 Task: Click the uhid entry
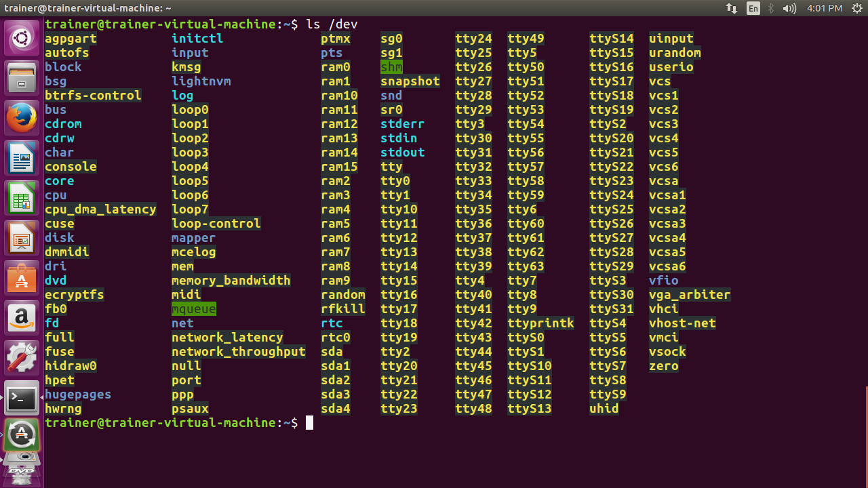604,409
